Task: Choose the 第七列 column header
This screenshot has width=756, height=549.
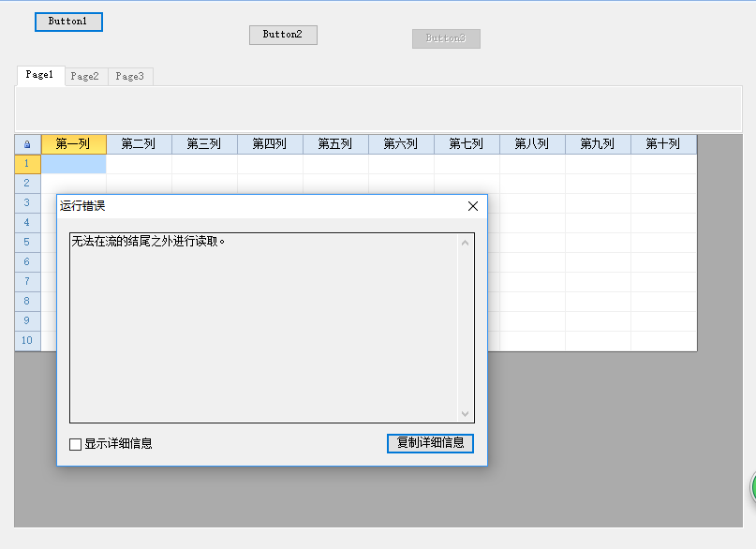Action: click(x=467, y=144)
